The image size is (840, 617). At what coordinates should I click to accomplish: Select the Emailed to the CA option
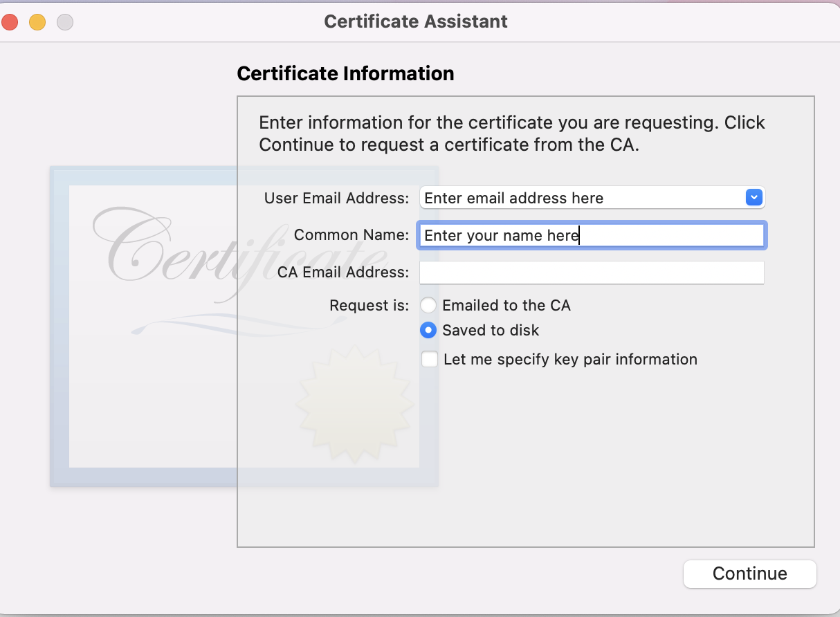point(428,305)
